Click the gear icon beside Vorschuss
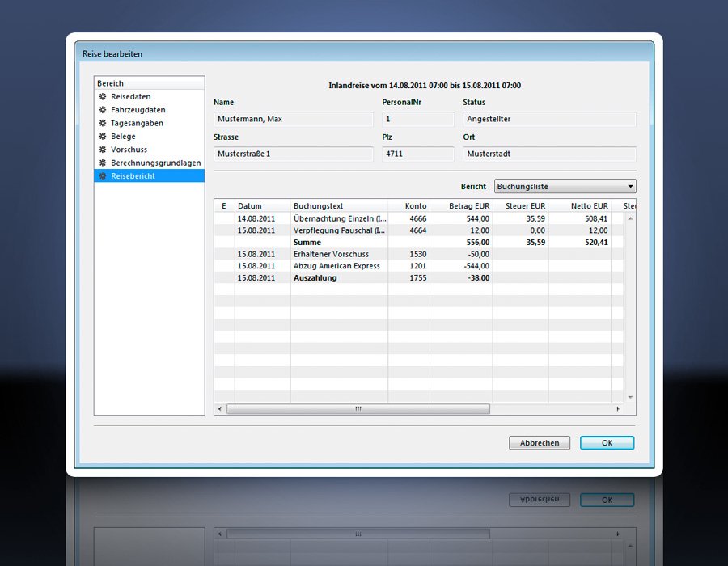This screenshot has height=566, width=728. (103, 150)
